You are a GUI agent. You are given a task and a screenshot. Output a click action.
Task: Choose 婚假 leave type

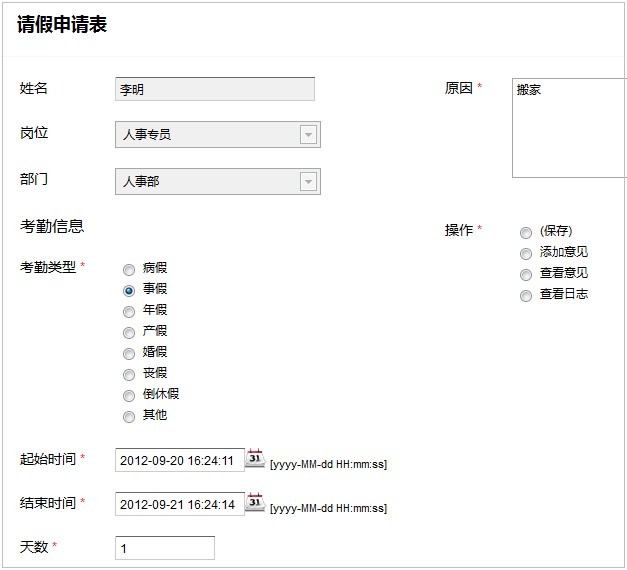(x=129, y=353)
